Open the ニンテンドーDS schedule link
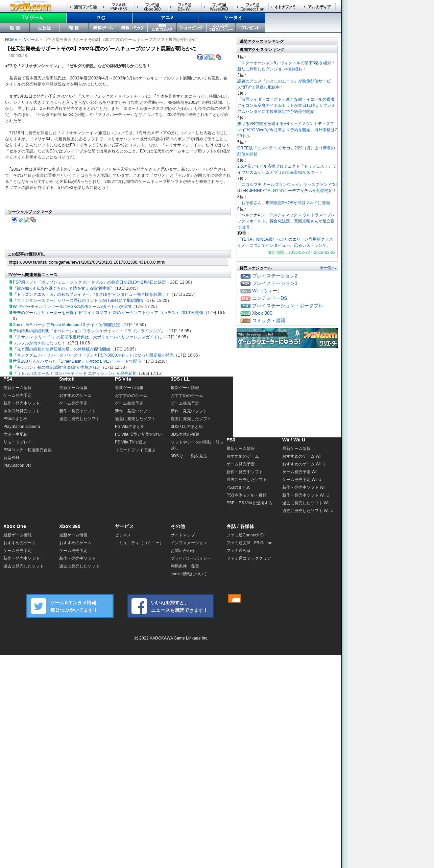The width and height of the screenshot is (434, 868). (269, 298)
